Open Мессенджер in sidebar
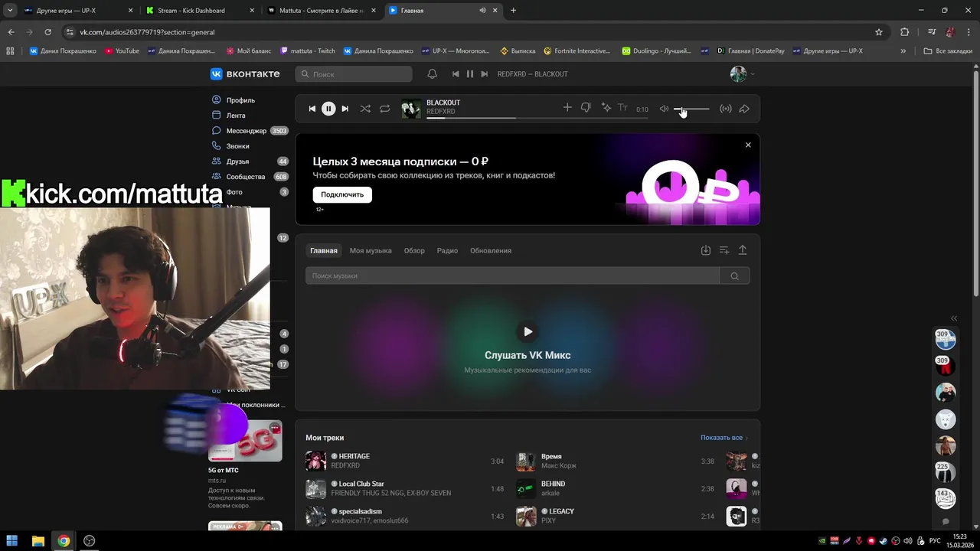This screenshot has height=551, width=980. [246, 131]
